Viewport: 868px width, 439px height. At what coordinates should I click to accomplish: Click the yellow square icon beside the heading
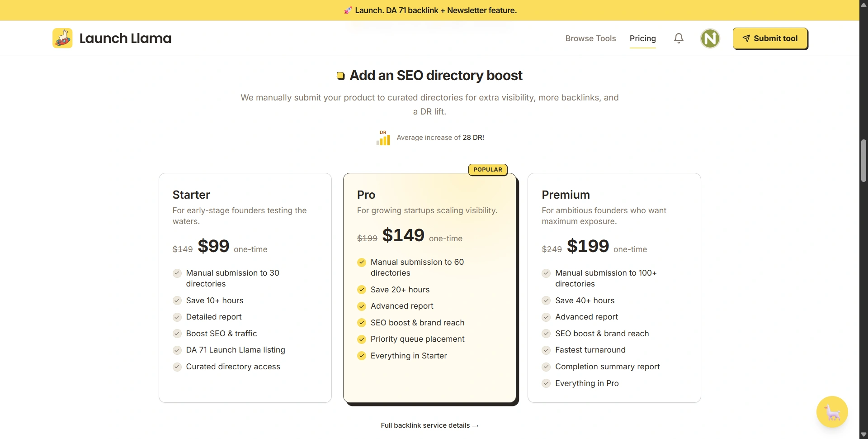340,76
